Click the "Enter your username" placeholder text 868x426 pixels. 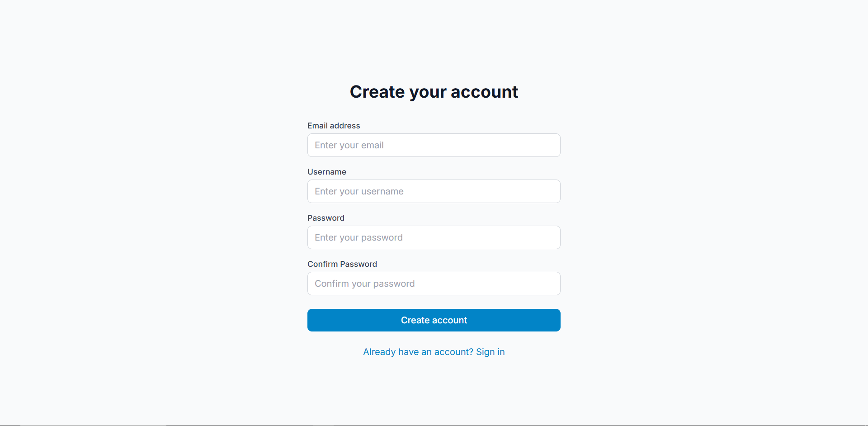click(359, 191)
